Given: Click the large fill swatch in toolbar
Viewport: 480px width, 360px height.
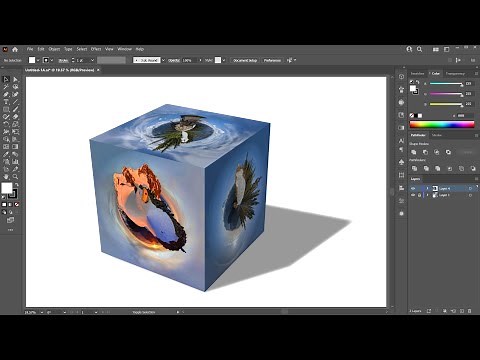Looking at the screenshot, I should pos(7,188).
